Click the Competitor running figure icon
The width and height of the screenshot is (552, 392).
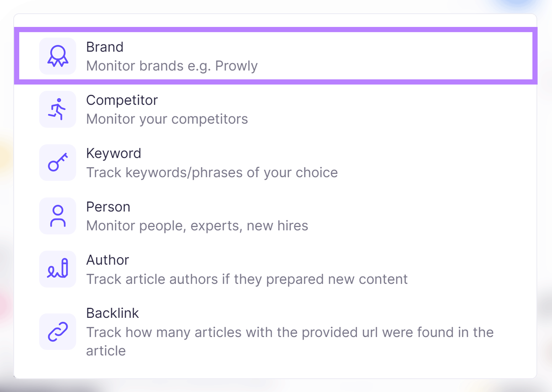click(58, 109)
